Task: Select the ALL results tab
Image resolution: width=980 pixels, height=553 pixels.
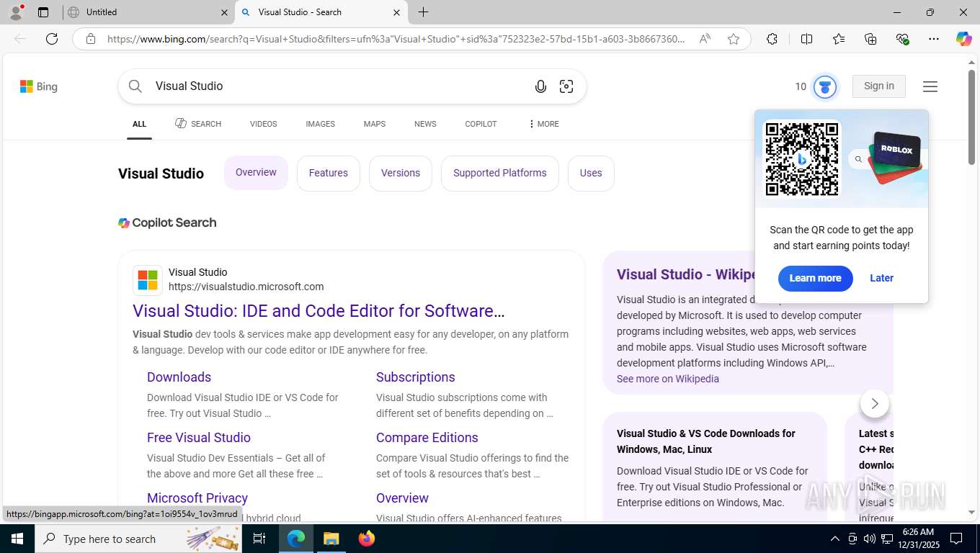Action: pos(139,124)
